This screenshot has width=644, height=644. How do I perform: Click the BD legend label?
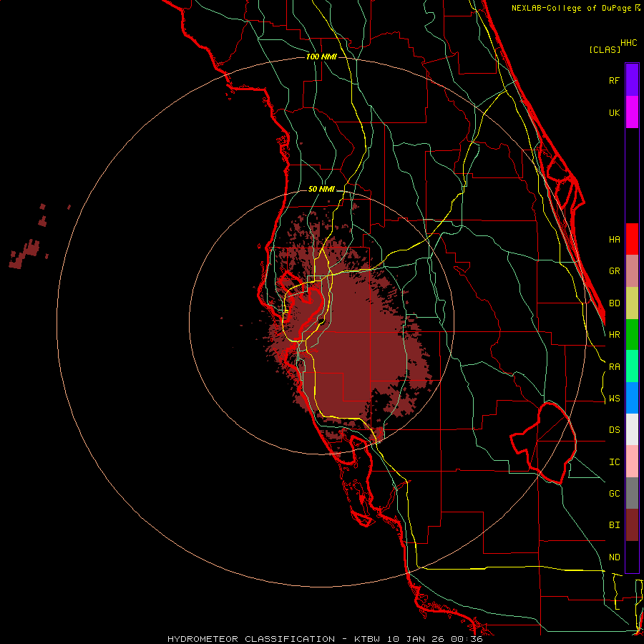(x=614, y=303)
